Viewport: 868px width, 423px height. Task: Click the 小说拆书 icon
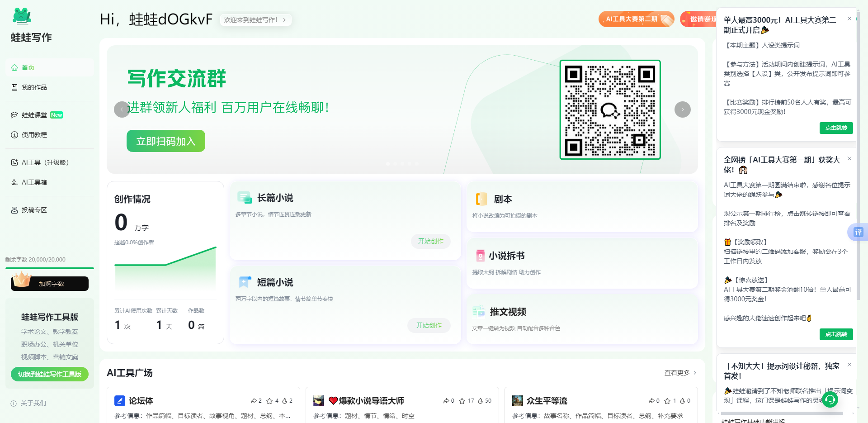[480, 256]
